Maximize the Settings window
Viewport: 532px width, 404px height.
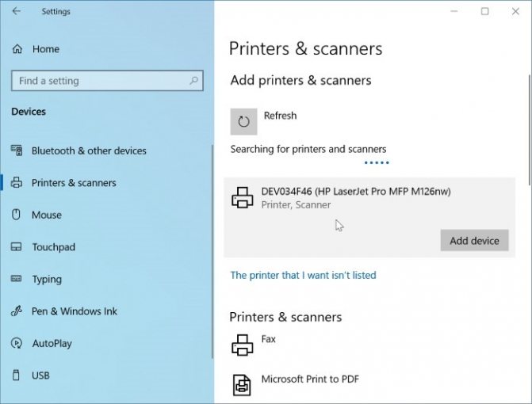484,11
